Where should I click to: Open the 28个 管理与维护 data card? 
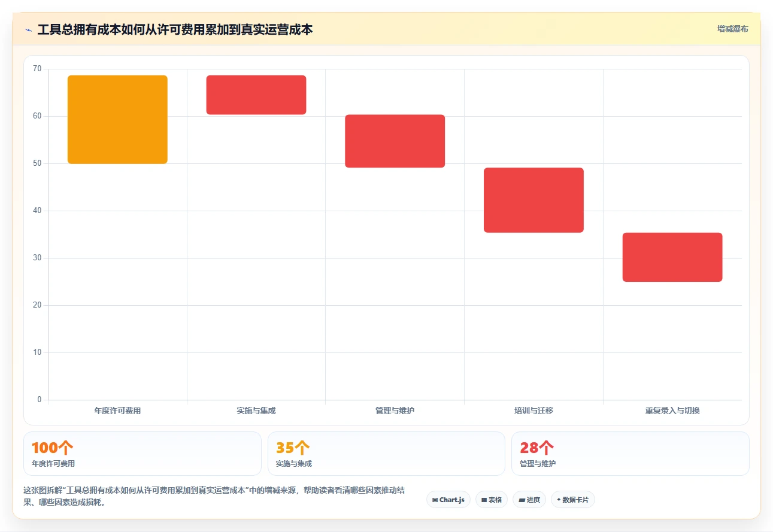pyautogui.click(x=630, y=454)
